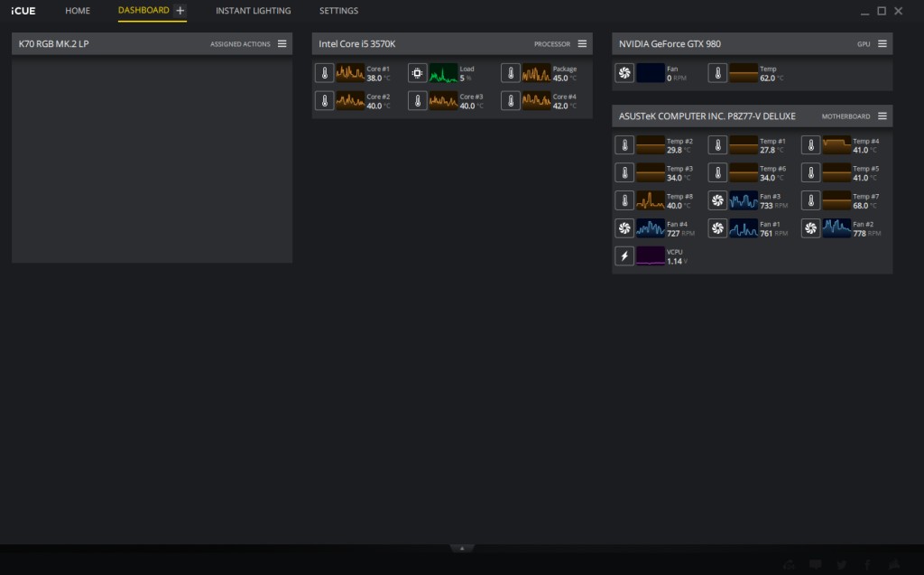The image size is (924, 575).
Task: Click the ASSIGNED ACTIONS label
Action: click(240, 44)
